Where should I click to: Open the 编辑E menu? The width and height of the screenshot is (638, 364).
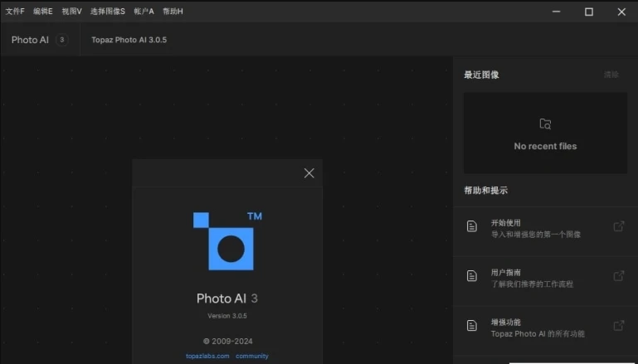[42, 12]
